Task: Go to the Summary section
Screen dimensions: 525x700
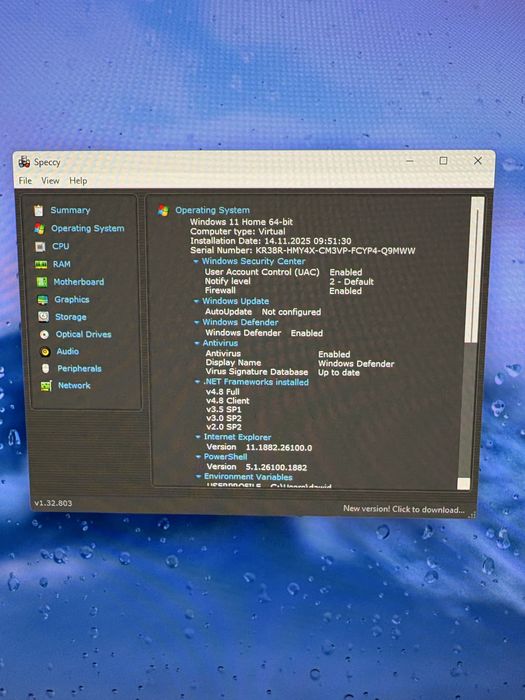Action: tap(70, 210)
